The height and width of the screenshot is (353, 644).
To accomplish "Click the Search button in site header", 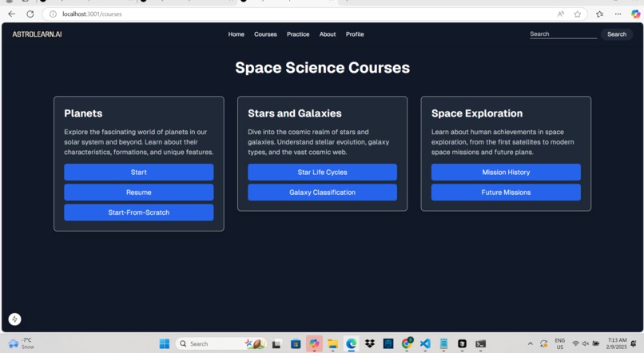I will (x=617, y=34).
